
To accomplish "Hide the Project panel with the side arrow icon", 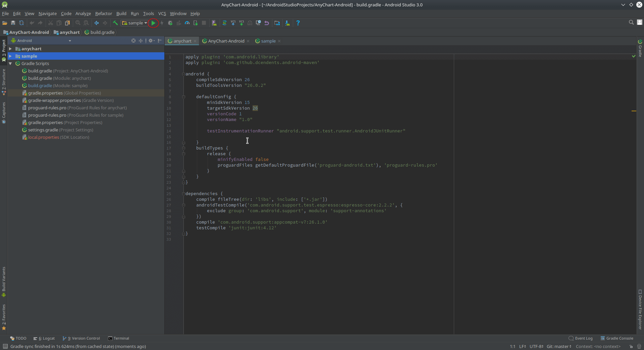I will (160, 41).
